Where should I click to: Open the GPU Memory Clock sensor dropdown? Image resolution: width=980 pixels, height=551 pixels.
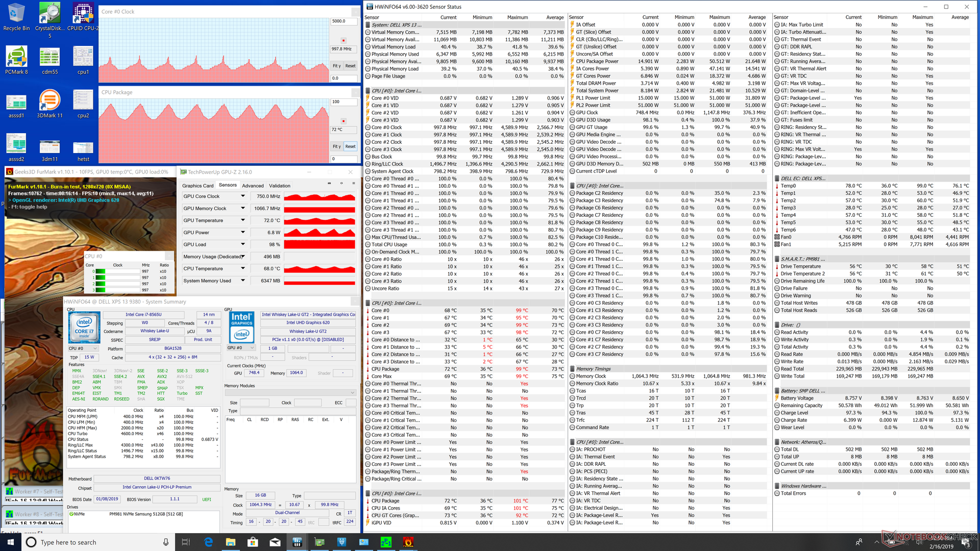[243, 208]
